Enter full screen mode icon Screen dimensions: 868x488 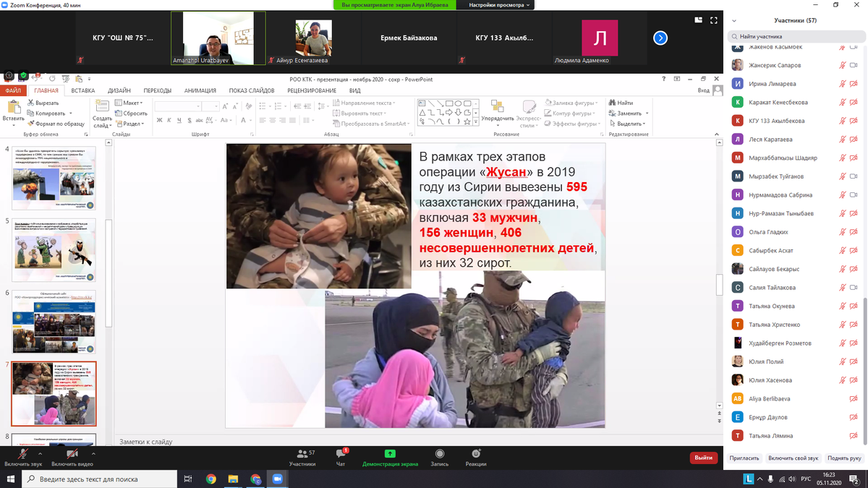[x=714, y=20]
